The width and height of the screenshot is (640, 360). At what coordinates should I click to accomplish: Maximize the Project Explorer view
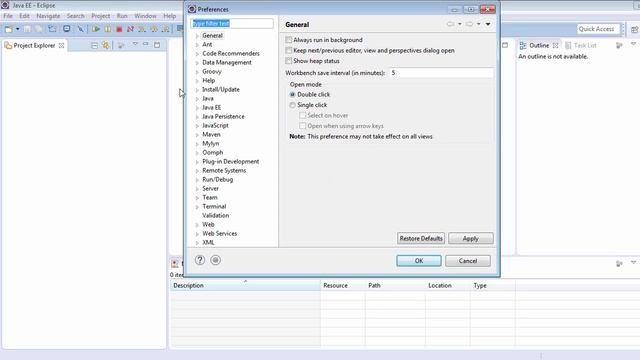[x=157, y=45]
